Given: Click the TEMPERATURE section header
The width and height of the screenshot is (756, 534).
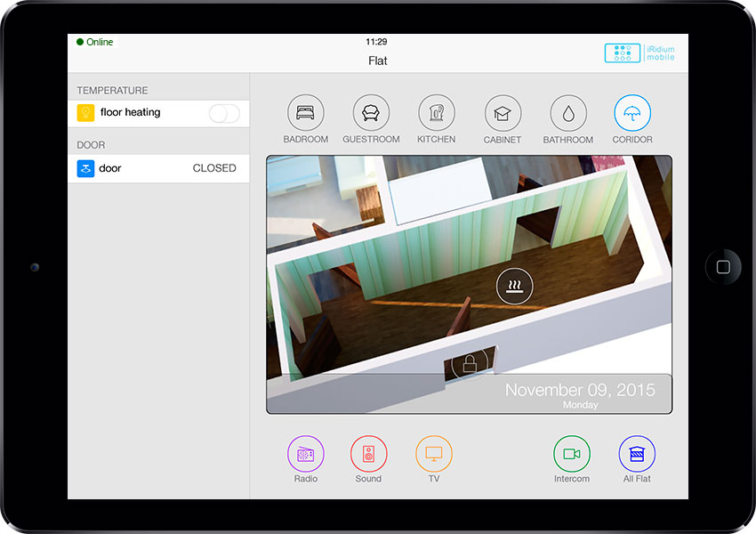Looking at the screenshot, I should point(112,90).
